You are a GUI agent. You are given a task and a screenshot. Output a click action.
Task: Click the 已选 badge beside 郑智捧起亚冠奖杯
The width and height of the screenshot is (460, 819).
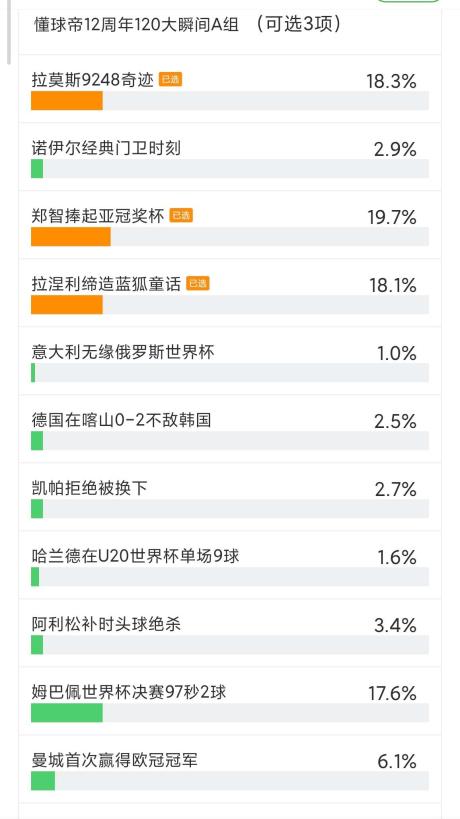coord(181,216)
